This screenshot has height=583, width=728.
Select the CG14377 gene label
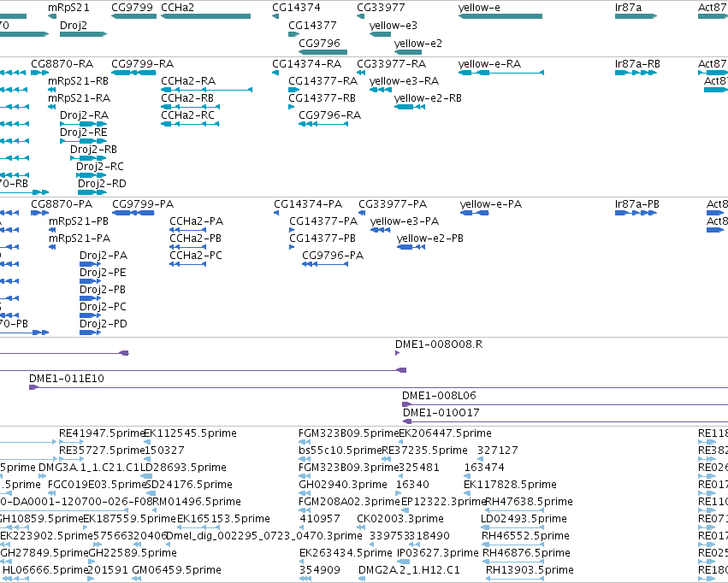pos(312,25)
